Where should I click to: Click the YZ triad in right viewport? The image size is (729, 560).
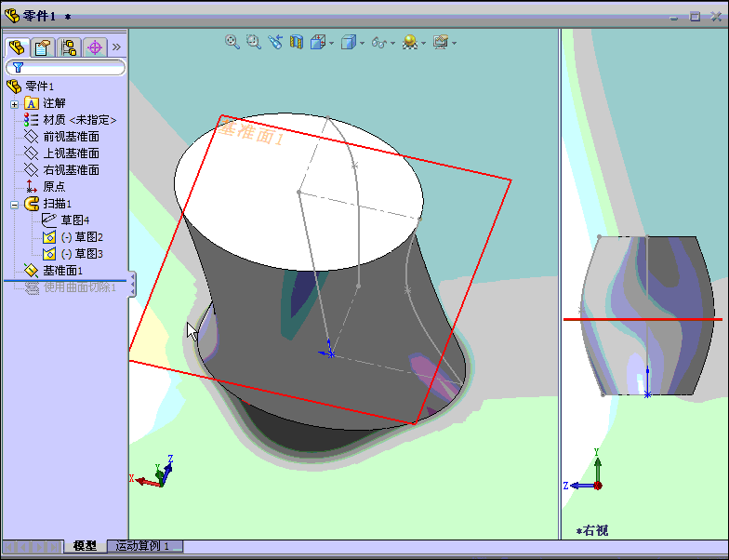coord(584,471)
